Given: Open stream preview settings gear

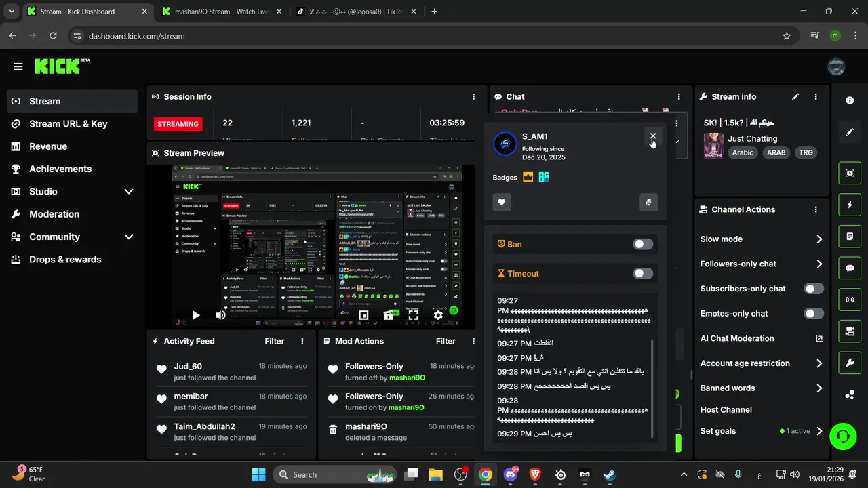Looking at the screenshot, I should pyautogui.click(x=438, y=315).
